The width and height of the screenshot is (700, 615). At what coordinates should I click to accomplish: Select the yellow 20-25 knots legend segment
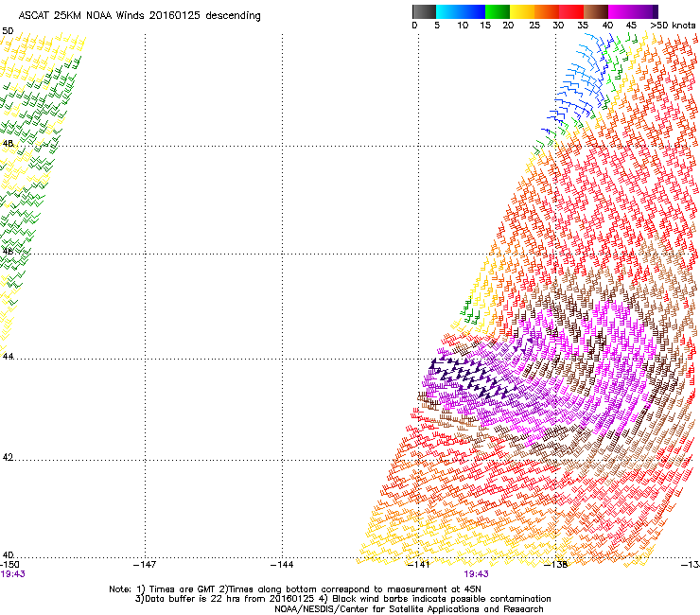pos(522,11)
